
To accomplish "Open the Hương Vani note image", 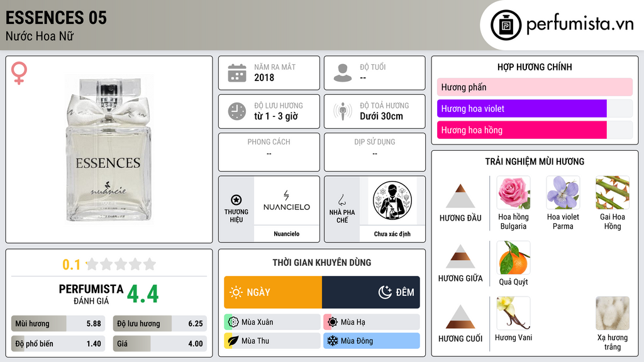I will 513,313.
